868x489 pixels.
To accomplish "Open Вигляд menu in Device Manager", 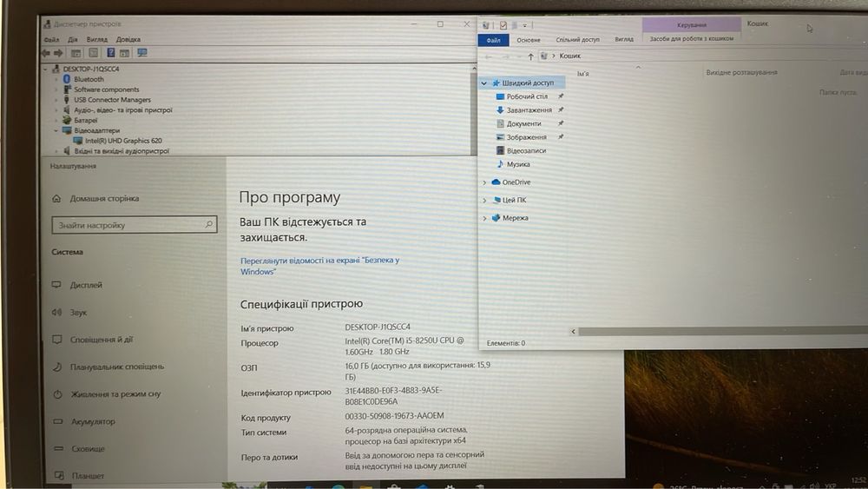I will tap(97, 40).
